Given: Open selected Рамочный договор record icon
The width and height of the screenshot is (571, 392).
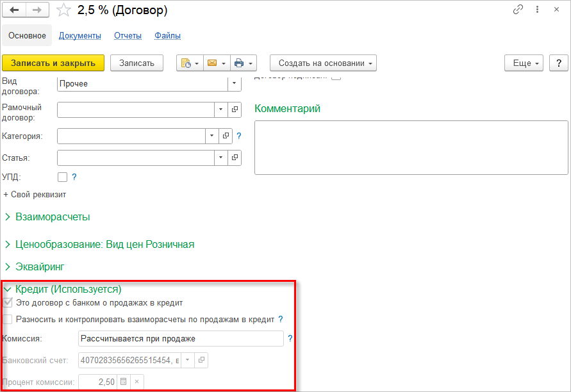Looking at the screenshot, I should (x=235, y=110).
